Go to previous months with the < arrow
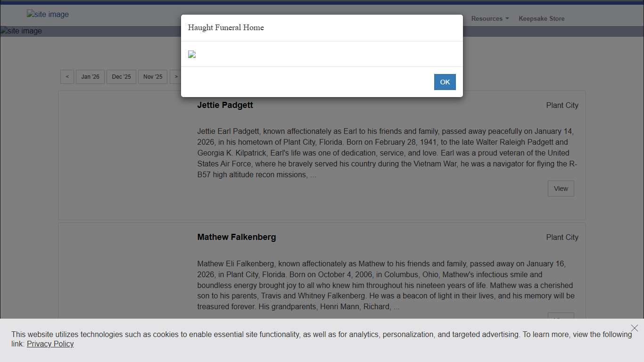644x362 pixels. tap(67, 77)
